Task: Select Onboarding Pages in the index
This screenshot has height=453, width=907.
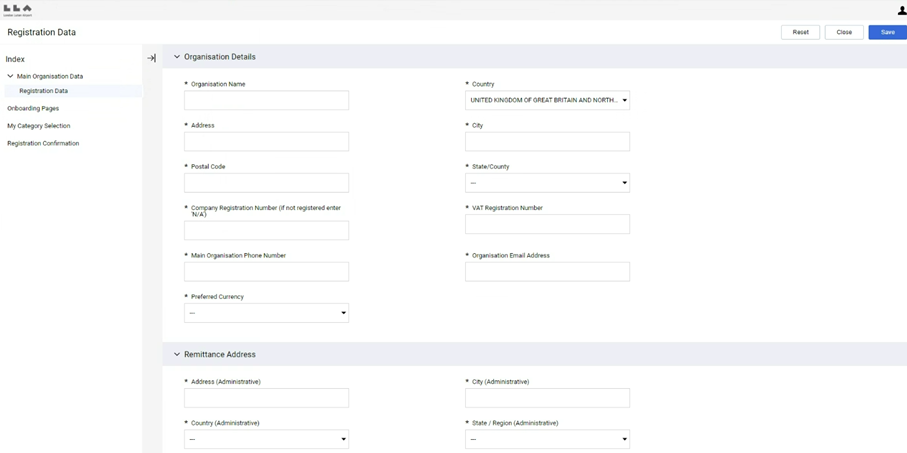Action: 33,108
